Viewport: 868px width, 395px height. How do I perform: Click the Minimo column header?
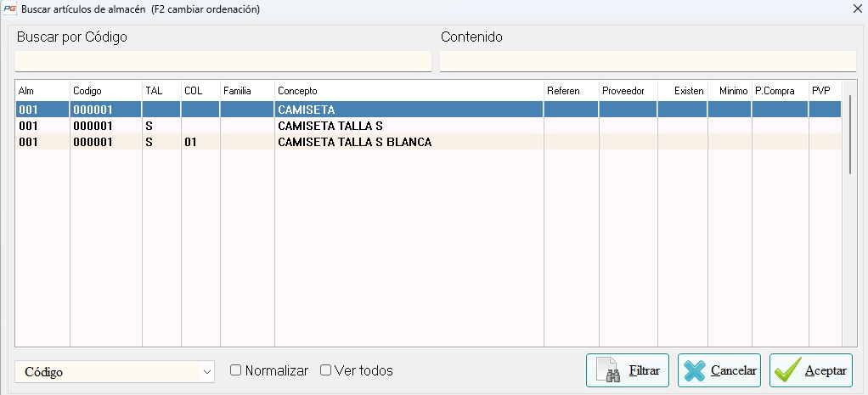730,91
